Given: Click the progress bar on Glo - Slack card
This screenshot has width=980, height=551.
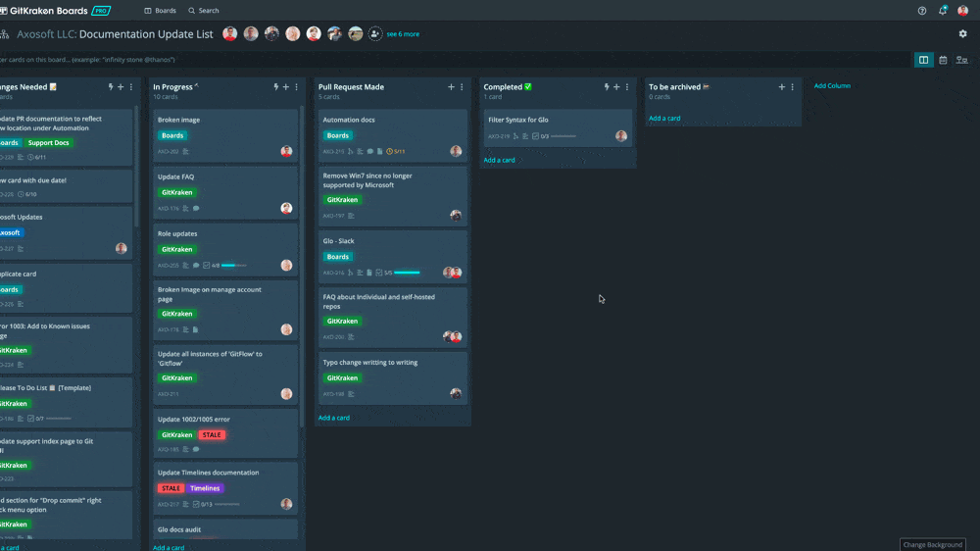Looking at the screenshot, I should [407, 273].
